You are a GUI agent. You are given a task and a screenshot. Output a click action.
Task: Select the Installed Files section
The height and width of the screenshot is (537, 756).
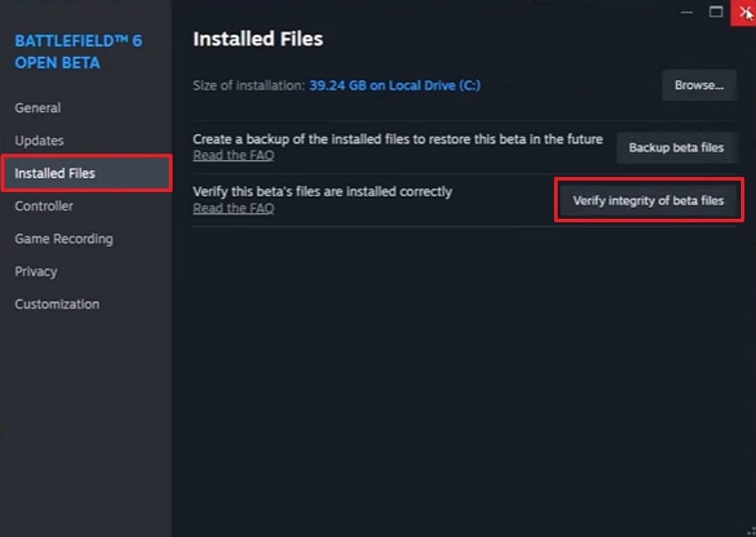pos(56,173)
